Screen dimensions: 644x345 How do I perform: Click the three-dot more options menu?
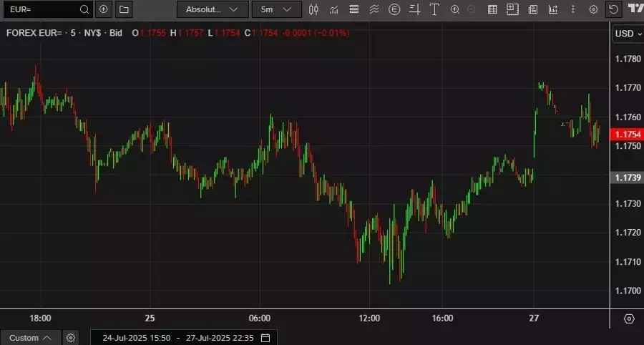572,9
